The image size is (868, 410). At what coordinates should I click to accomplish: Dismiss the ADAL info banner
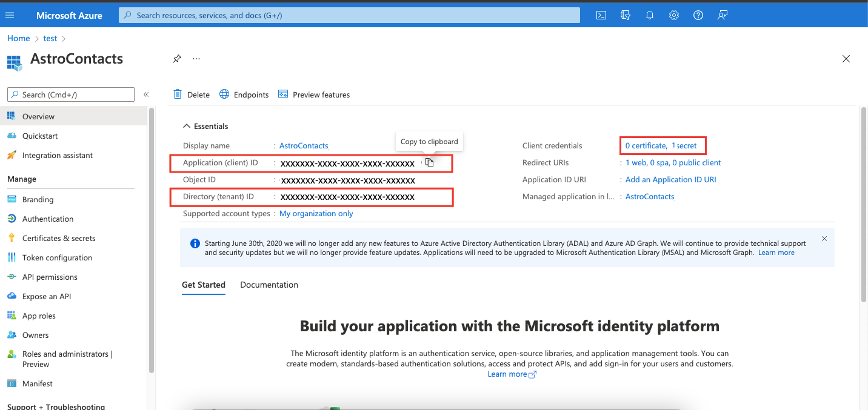(824, 239)
